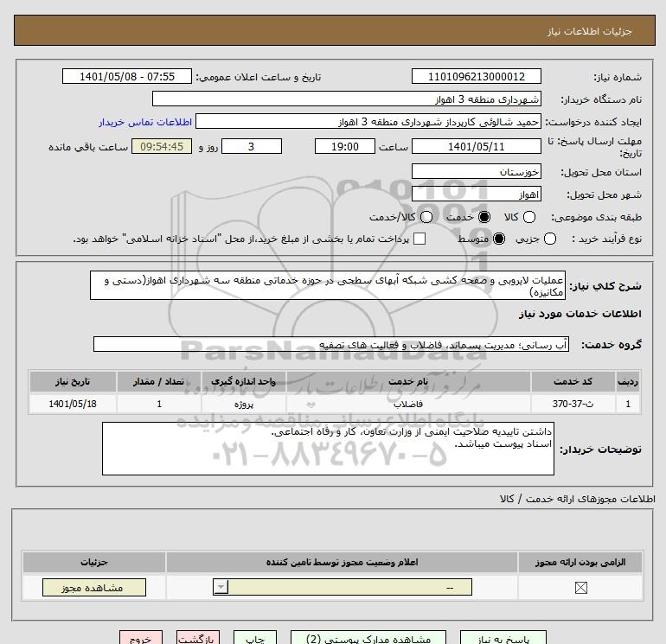Click the چاپ print button
This screenshot has width=666, height=644.
(255, 638)
